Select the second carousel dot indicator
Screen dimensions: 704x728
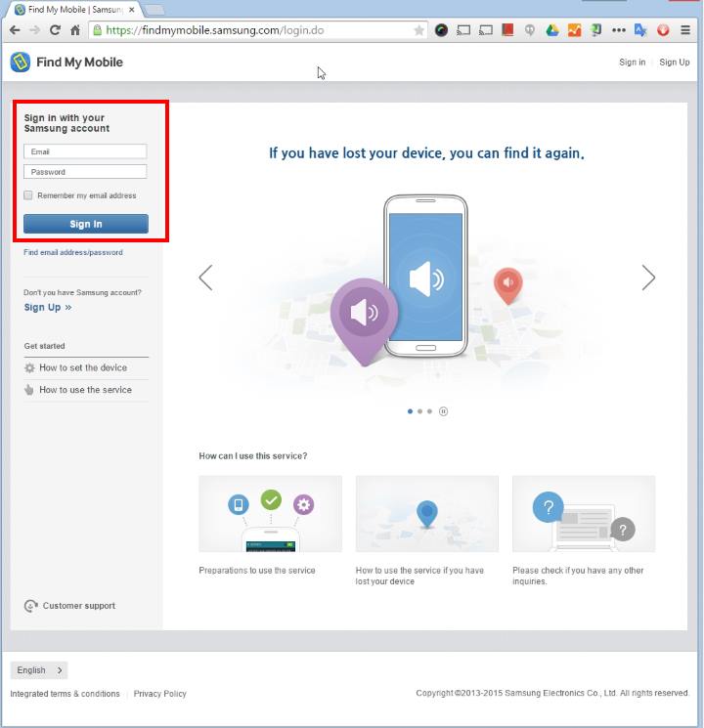[420, 411]
